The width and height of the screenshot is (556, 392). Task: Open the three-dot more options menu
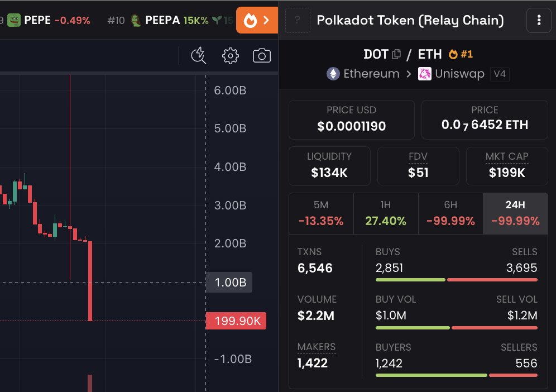(x=539, y=21)
